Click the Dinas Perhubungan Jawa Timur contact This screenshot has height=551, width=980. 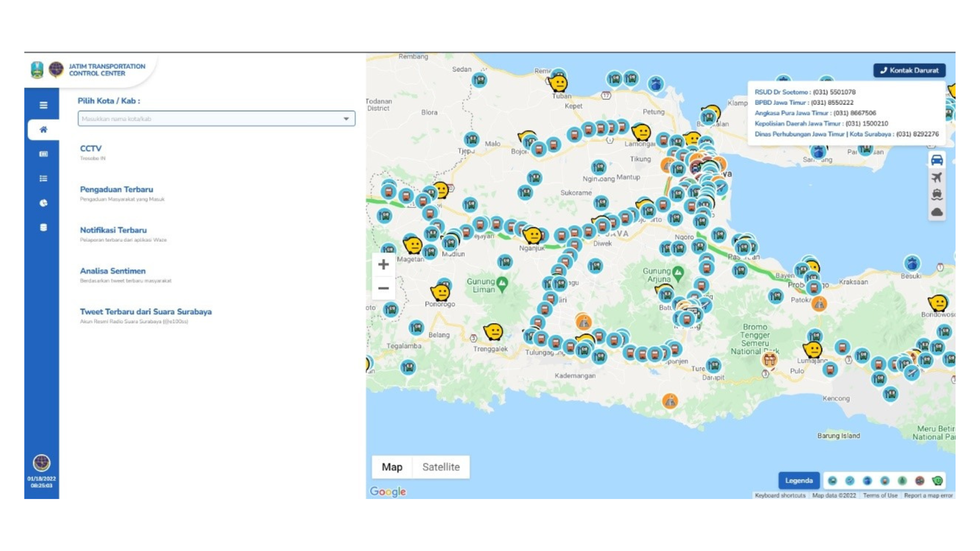(x=846, y=134)
